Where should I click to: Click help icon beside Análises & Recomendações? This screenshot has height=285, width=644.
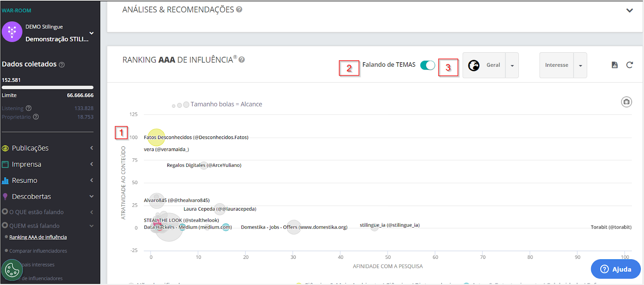tap(239, 9)
